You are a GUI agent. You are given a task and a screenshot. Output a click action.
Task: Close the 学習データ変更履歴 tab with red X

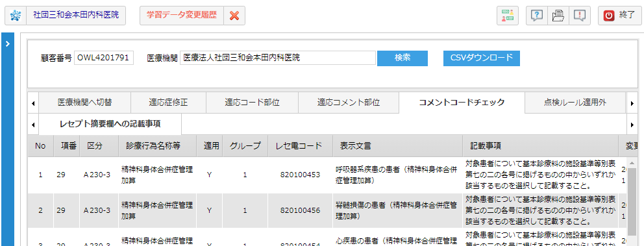click(x=234, y=16)
